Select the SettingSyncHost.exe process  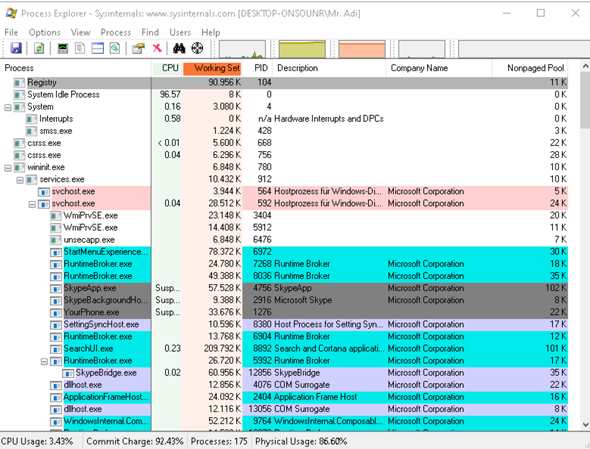pos(284,324)
